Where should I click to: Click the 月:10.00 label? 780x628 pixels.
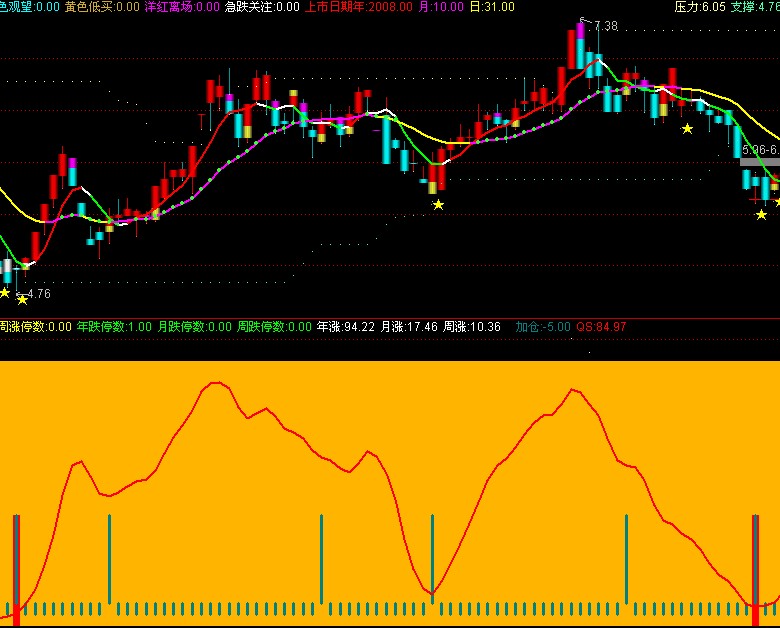pos(441,7)
